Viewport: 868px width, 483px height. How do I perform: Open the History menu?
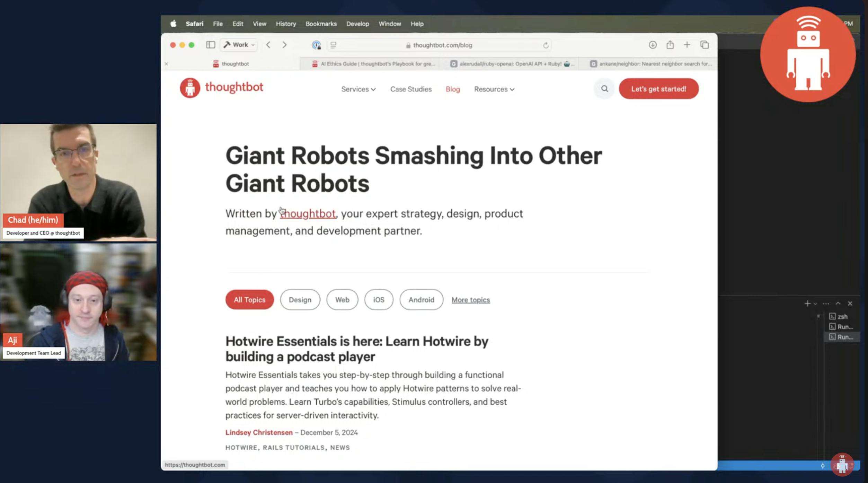(x=286, y=24)
